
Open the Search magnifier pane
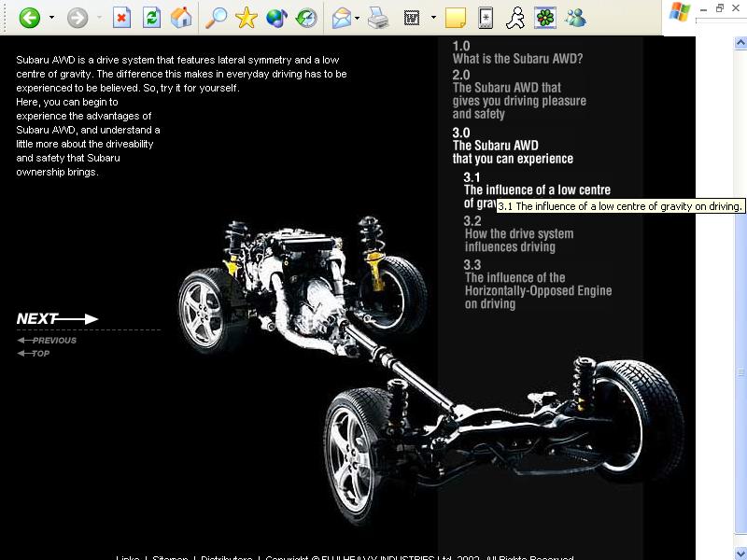point(216,18)
